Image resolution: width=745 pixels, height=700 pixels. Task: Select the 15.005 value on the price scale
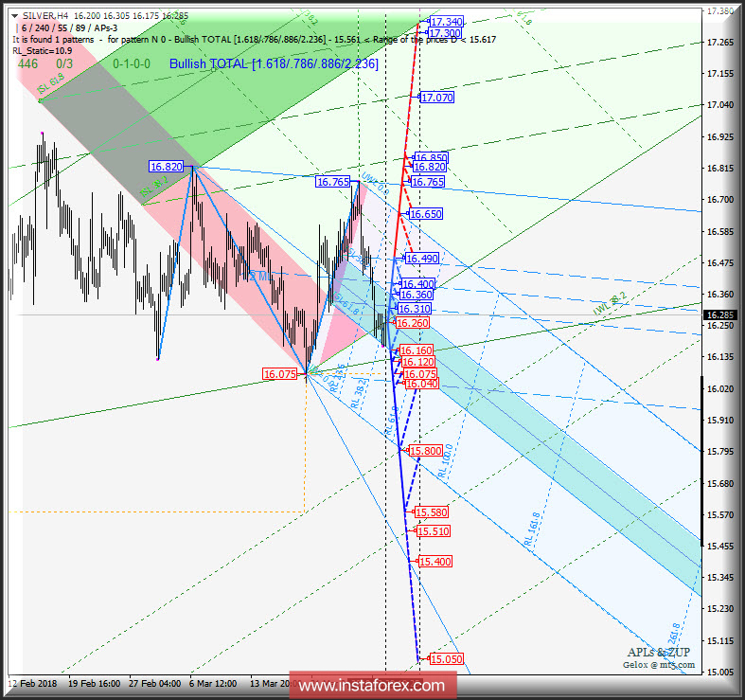coord(720,673)
